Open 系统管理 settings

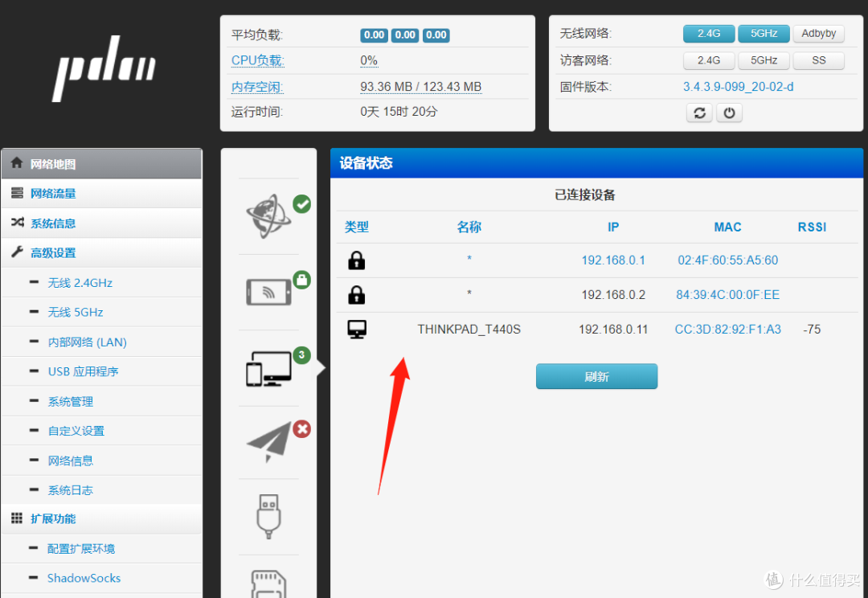(x=70, y=401)
